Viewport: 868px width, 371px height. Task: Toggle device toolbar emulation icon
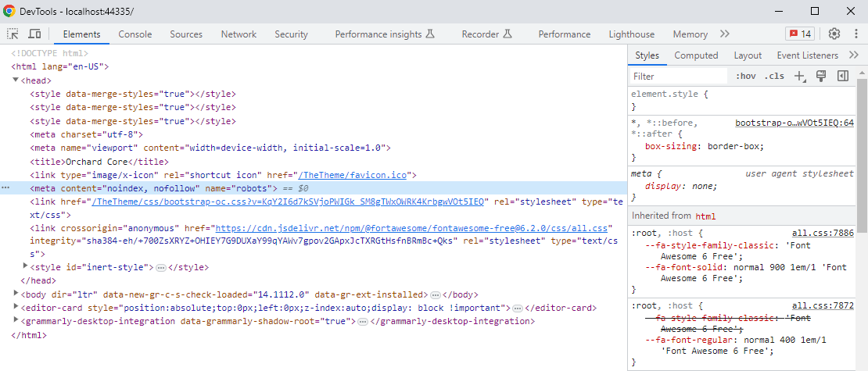[34, 34]
